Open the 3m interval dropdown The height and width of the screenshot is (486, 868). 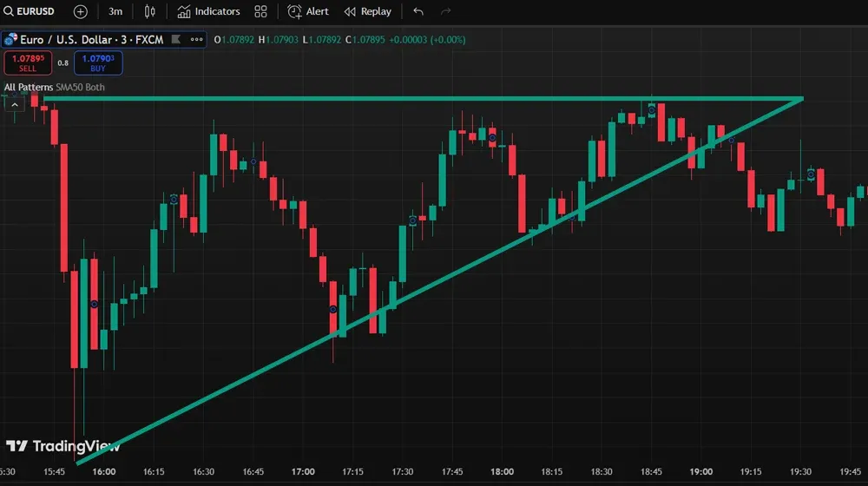tap(115, 11)
